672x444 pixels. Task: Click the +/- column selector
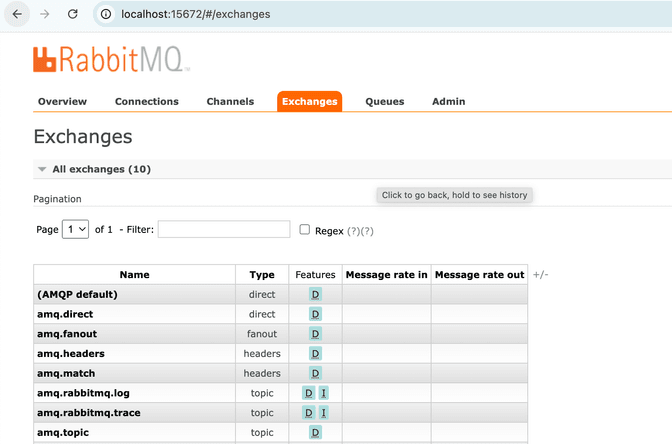(541, 275)
